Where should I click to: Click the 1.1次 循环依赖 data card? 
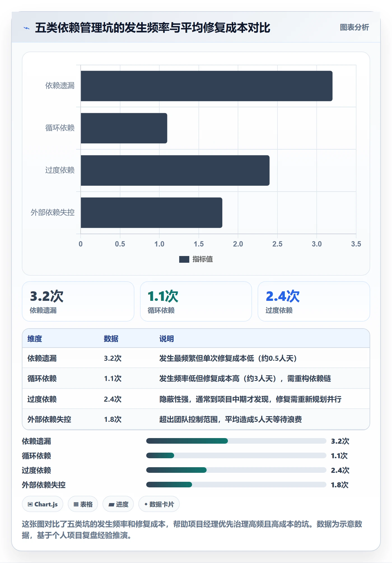click(x=196, y=301)
